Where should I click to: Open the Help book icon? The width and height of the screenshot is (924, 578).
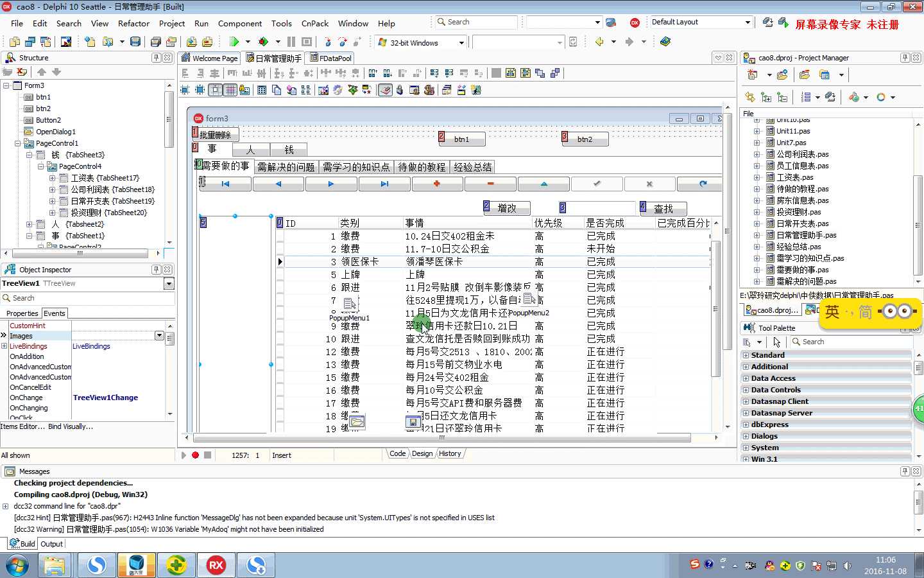pyautogui.click(x=665, y=42)
